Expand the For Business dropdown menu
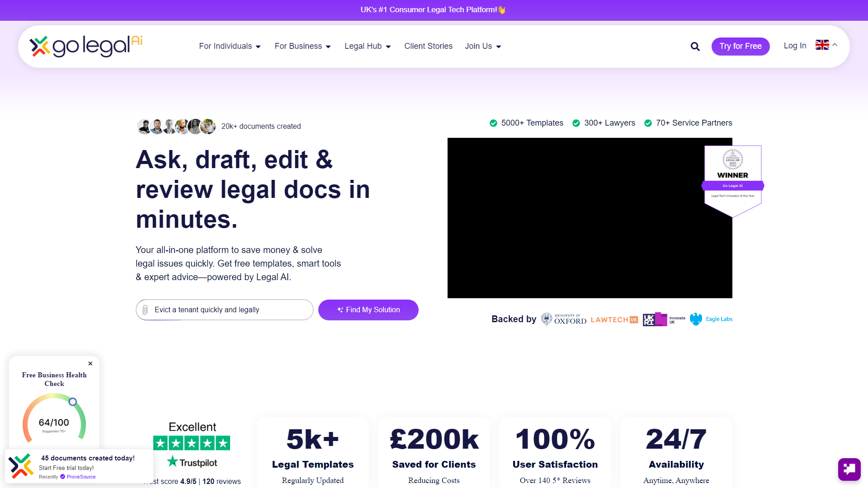 (x=302, y=46)
